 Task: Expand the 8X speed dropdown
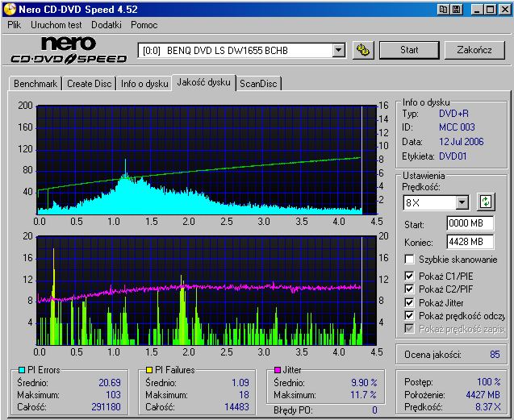pyautogui.click(x=462, y=202)
